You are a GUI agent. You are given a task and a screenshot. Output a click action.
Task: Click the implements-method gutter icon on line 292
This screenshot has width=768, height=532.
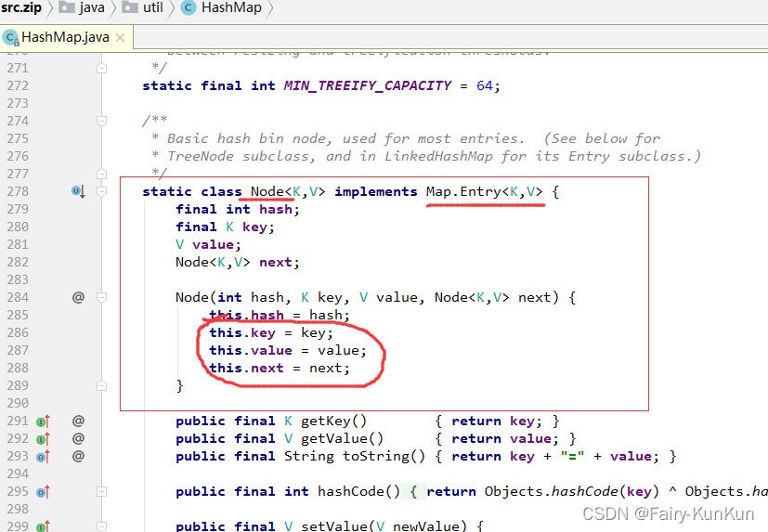43,439
